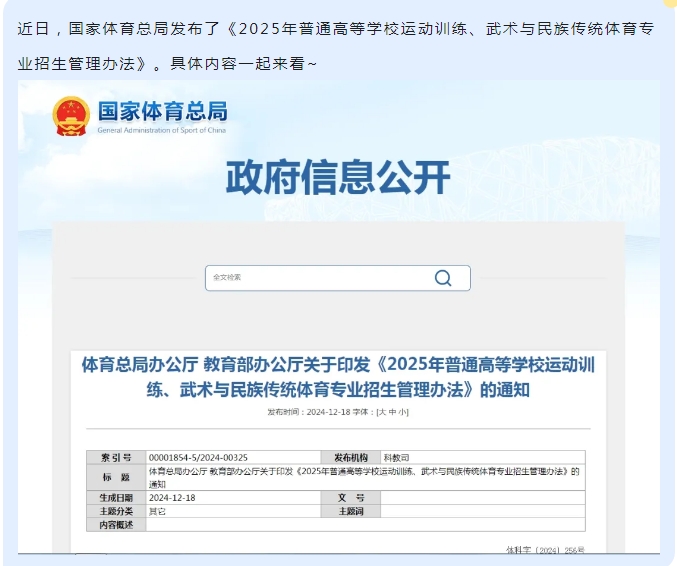The width and height of the screenshot is (677, 566).
Task: Click the 标题 label cell
Action: coord(116,477)
